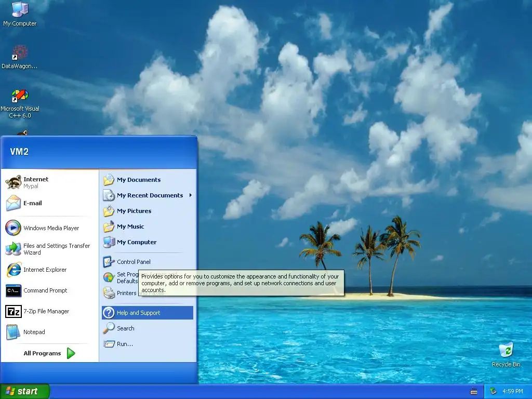This screenshot has width=532, height=399.
Task: Click the 7-Zip File Manager icon
Action: pyautogui.click(x=13, y=311)
